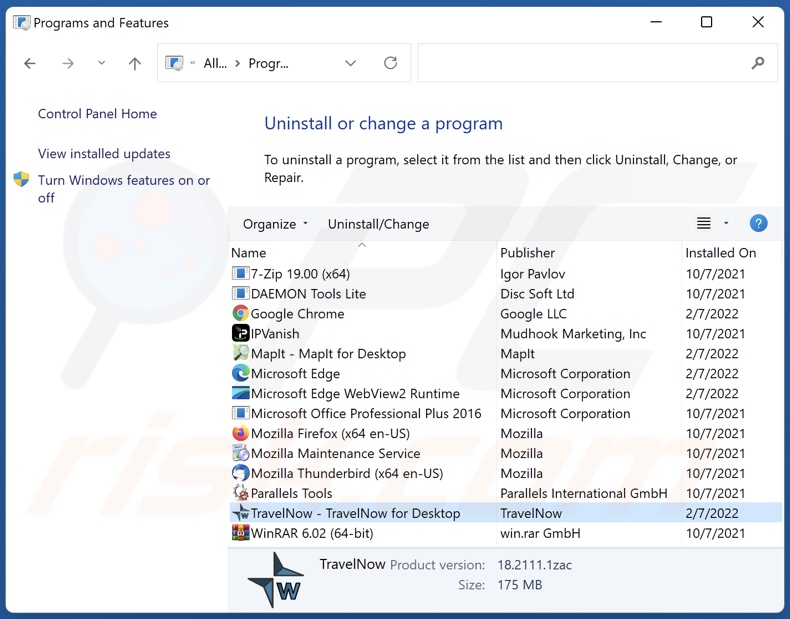Open the Help button
Viewport: 790px width, 619px height.
pyautogui.click(x=758, y=223)
